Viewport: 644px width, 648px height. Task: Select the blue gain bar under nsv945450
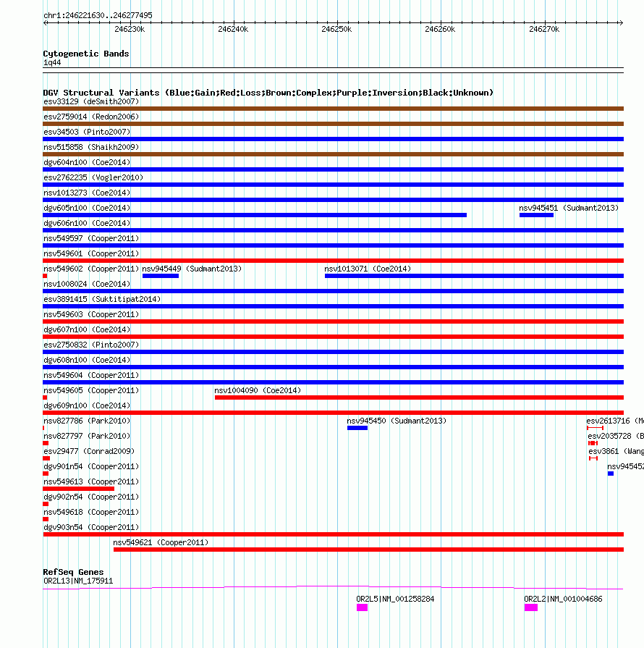(357, 428)
